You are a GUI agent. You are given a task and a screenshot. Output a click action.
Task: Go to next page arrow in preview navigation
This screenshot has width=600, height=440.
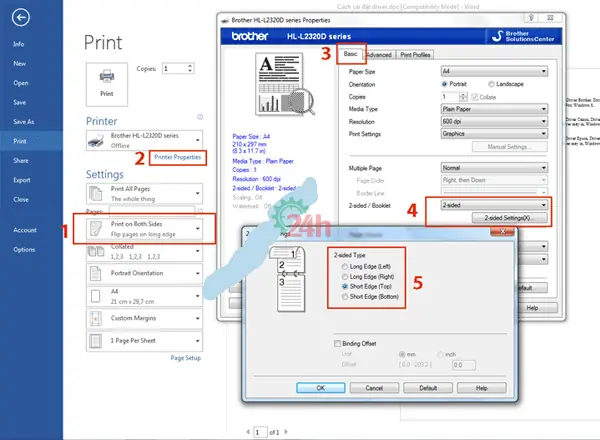click(286, 432)
